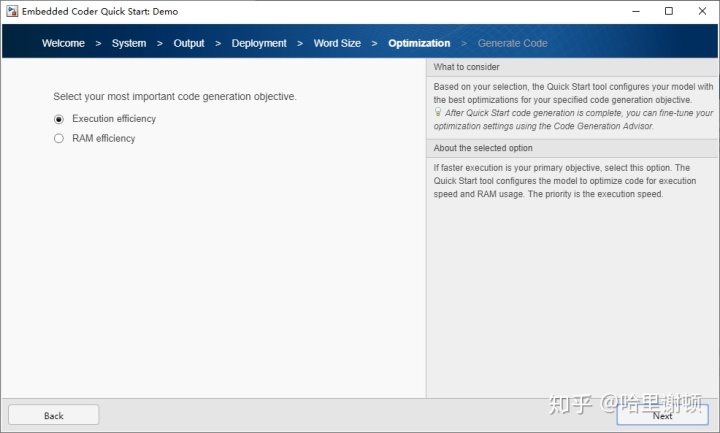Maximize the Quick Start window
720x433 pixels.
click(x=669, y=11)
